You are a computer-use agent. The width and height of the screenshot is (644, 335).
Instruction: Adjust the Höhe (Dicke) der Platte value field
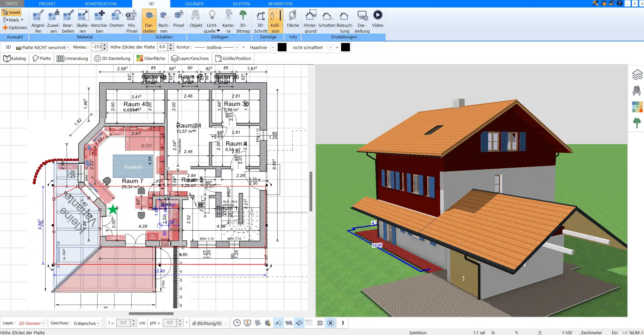click(x=163, y=47)
